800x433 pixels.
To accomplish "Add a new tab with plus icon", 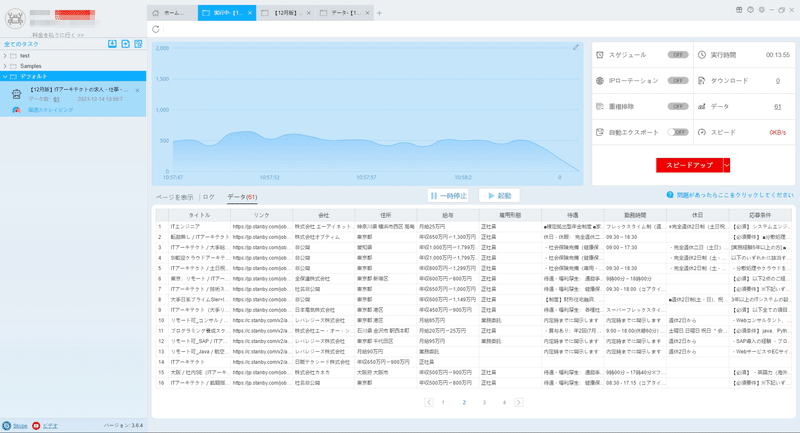I will click(x=379, y=13).
